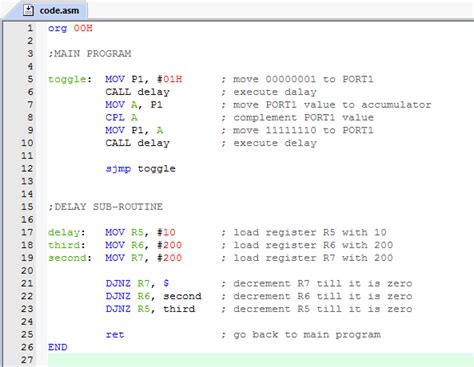
Task: Click comment 'move 11111110 to PORT1'
Action: [x=303, y=130]
